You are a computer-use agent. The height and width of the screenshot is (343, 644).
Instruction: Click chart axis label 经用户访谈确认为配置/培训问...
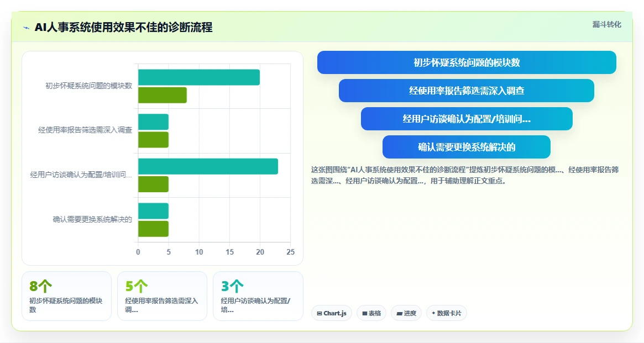click(x=81, y=175)
